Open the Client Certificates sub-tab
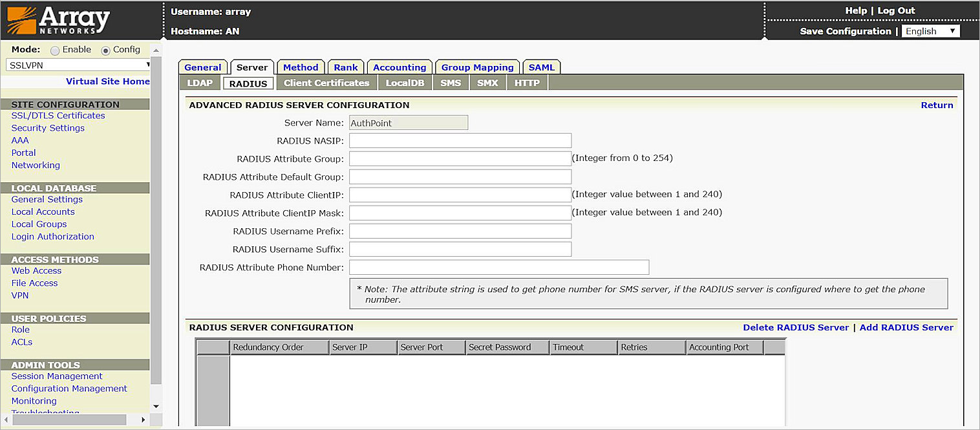Viewport: 980px width, 430px height. [326, 82]
